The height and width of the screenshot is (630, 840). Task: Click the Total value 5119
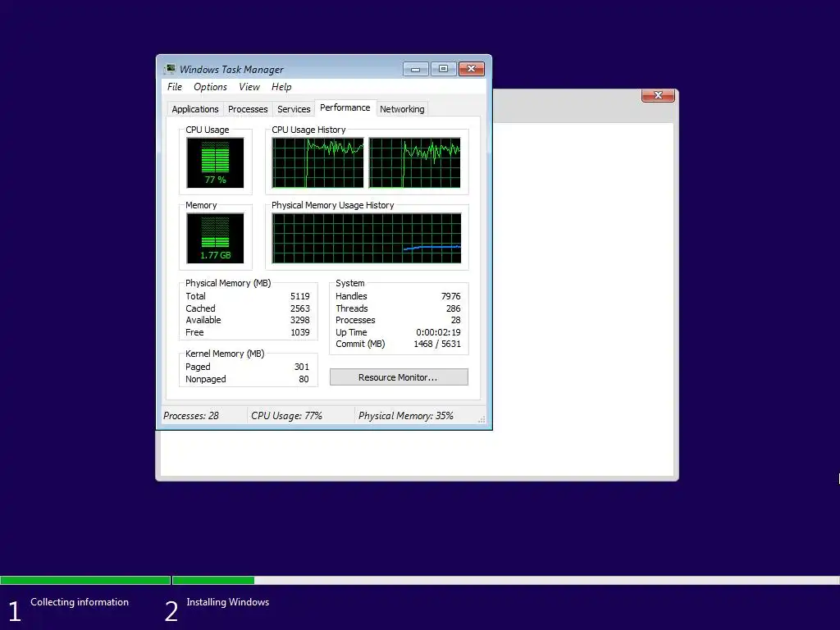300,296
